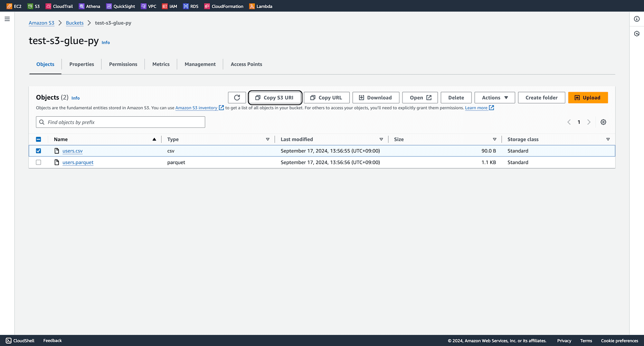Open Feedback in footer

pos(52,341)
